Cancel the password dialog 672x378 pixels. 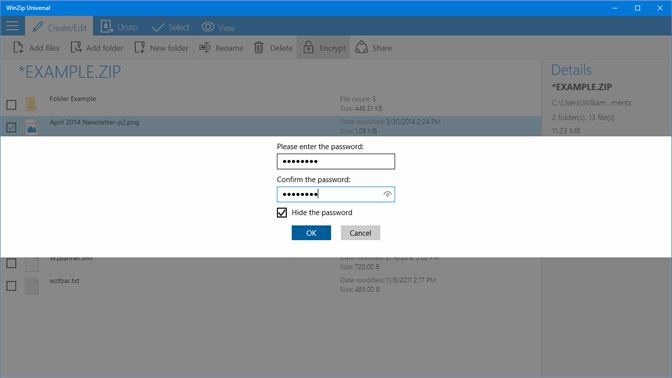pyautogui.click(x=360, y=233)
